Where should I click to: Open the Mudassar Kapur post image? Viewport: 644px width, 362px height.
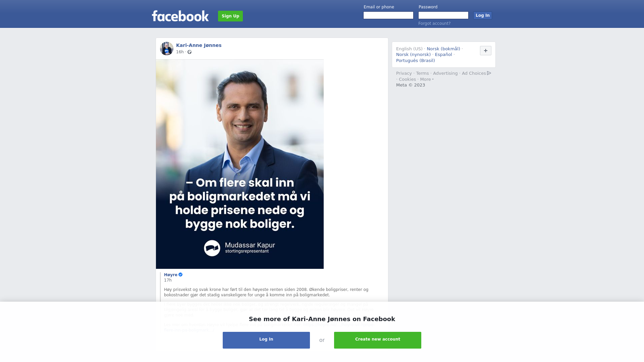(240, 164)
